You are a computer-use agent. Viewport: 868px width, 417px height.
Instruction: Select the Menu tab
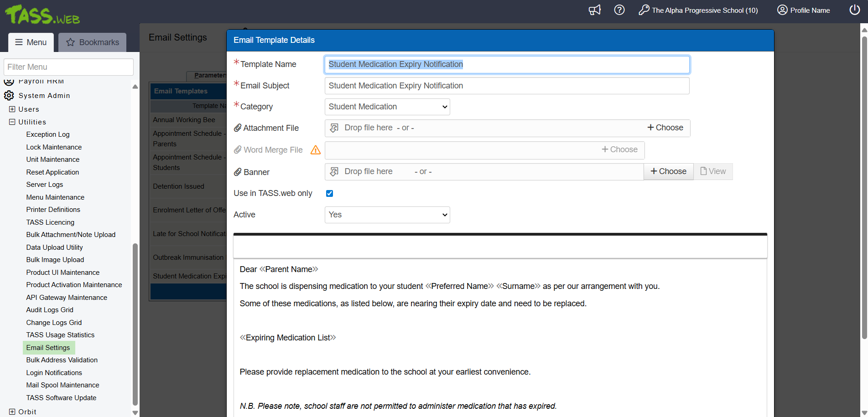point(31,42)
